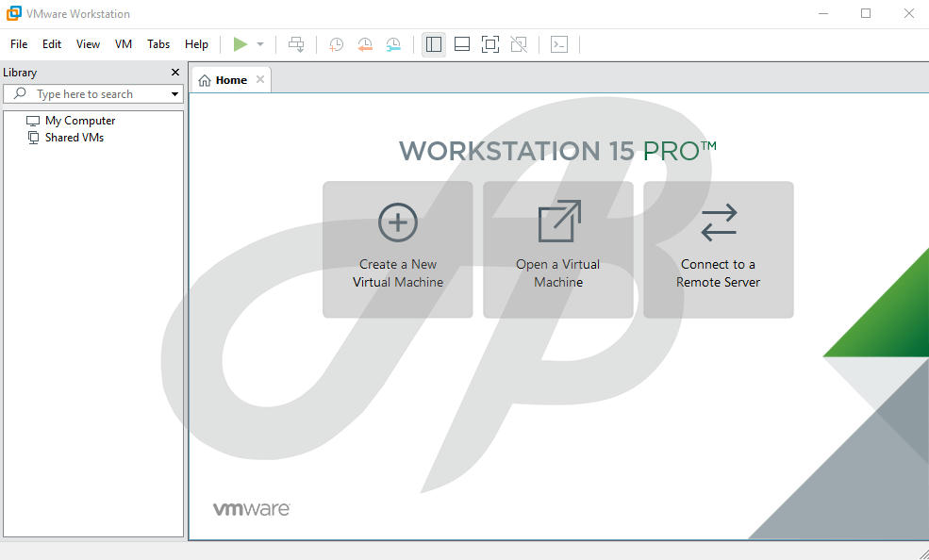This screenshot has height=560, width=929.
Task: Open the Snapshot Manager icon
Action: tap(393, 44)
